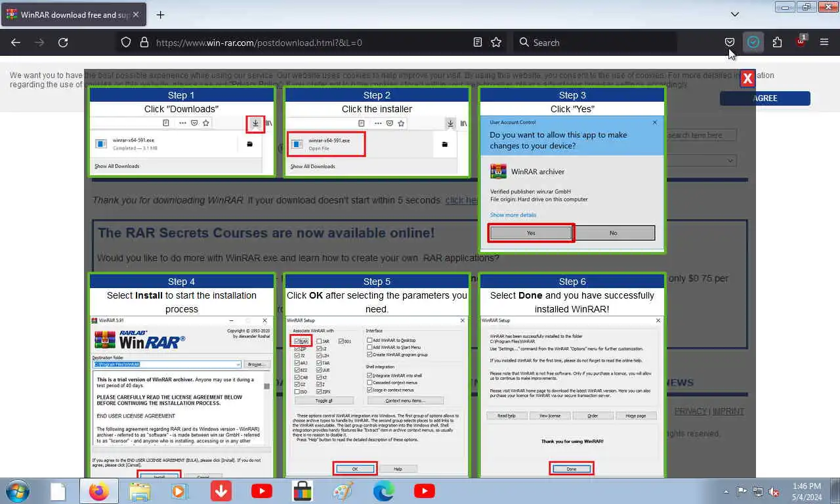The width and height of the screenshot is (840, 504).
Task: Open the tracking protection shield info
Action: (x=127, y=42)
